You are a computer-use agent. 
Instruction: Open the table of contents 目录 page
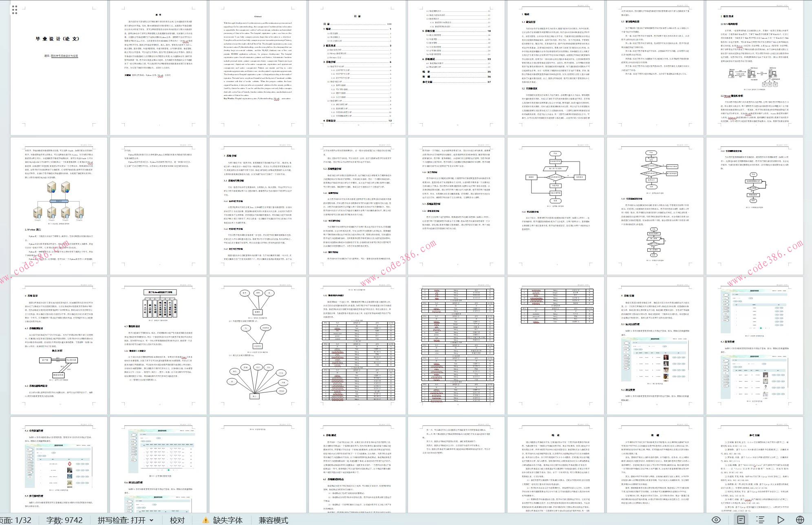(x=357, y=67)
